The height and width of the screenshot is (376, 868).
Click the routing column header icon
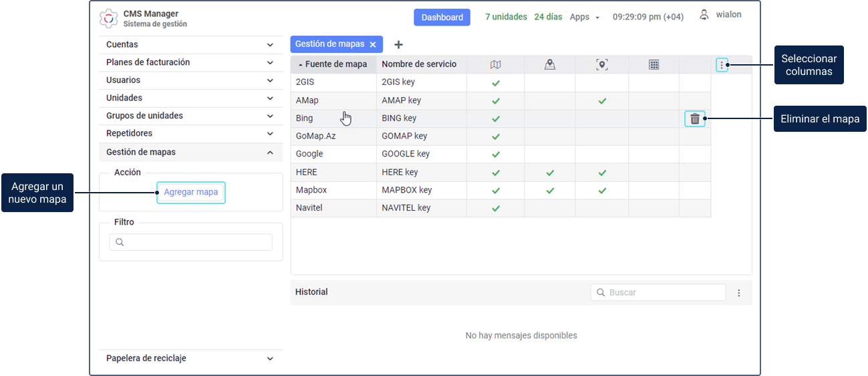550,65
